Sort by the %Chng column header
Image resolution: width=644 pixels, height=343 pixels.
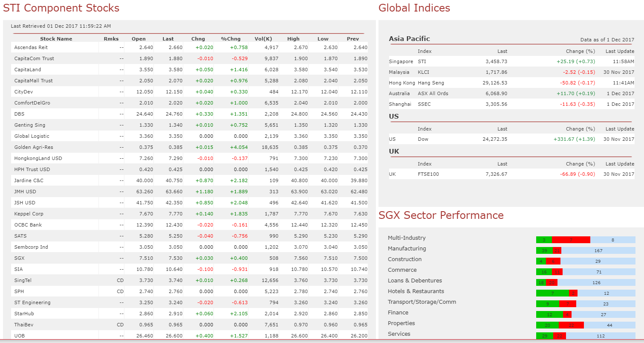(x=232, y=38)
